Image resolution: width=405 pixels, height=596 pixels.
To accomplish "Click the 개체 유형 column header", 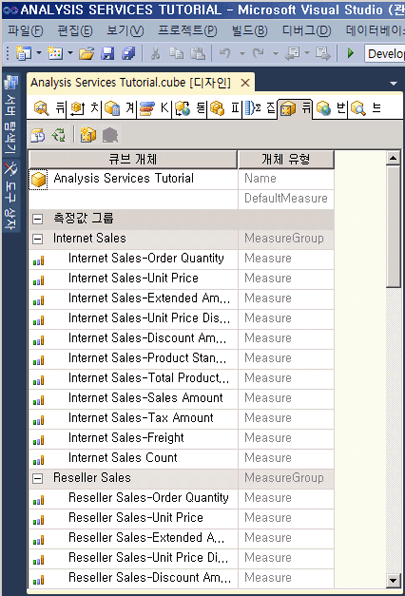I will pyautogui.click(x=286, y=159).
